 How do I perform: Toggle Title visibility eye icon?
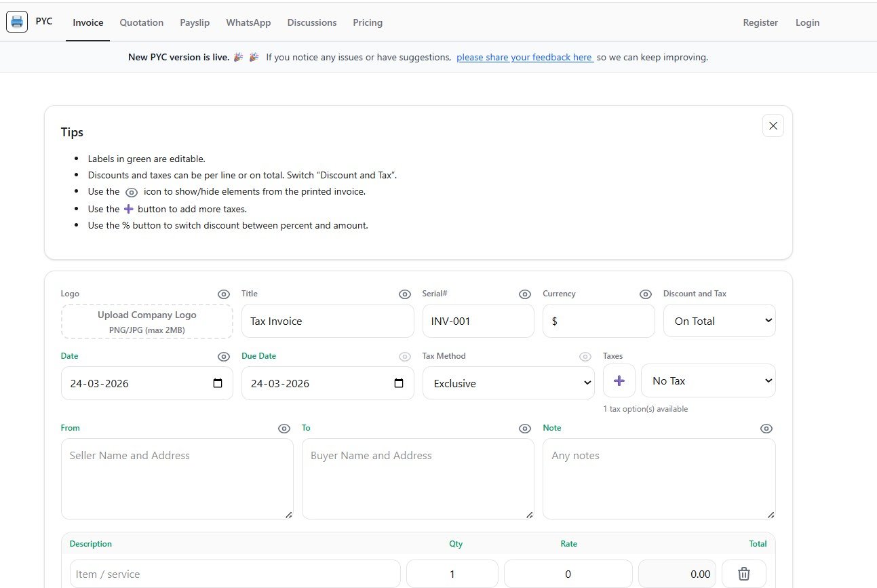click(405, 294)
